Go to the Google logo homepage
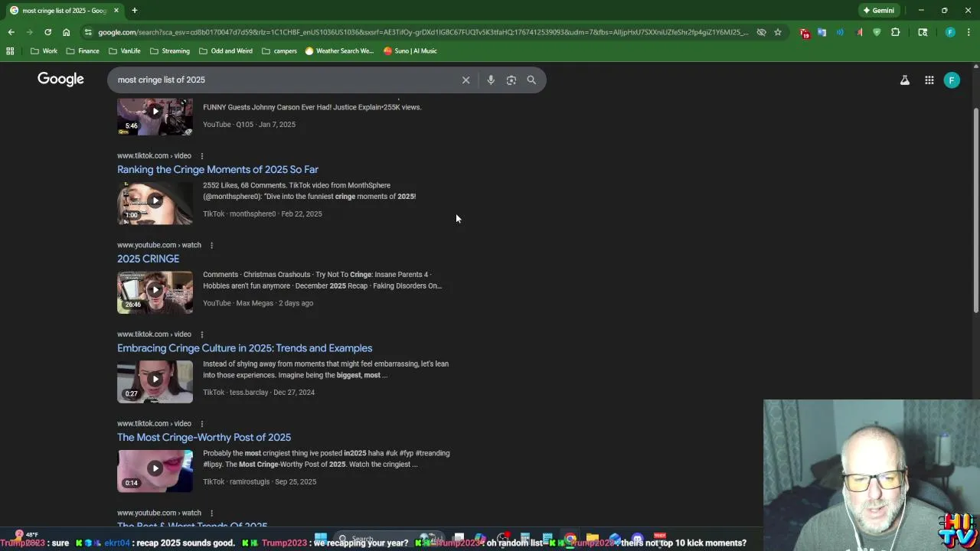 pos(60,79)
